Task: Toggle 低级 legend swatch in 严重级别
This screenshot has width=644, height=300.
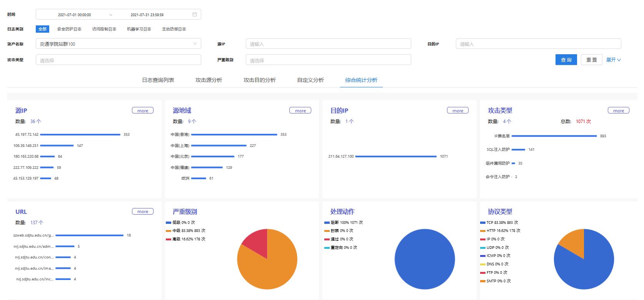Action: [169, 222]
